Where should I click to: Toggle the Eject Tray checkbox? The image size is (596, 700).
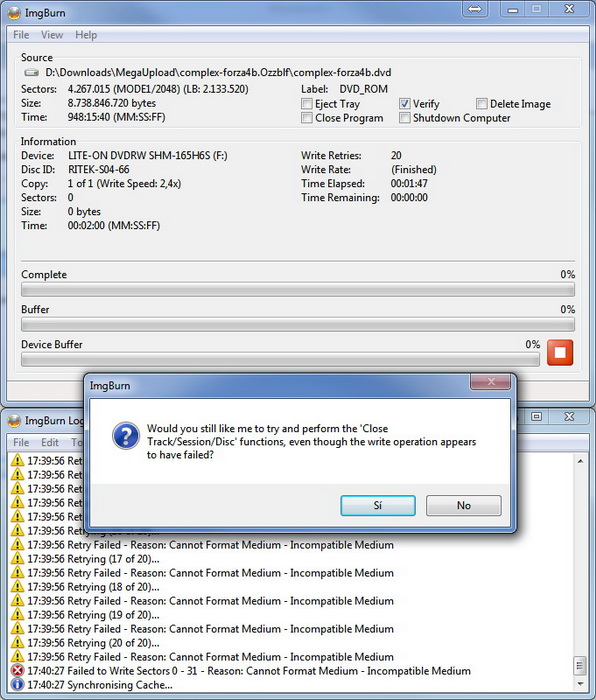[x=307, y=104]
